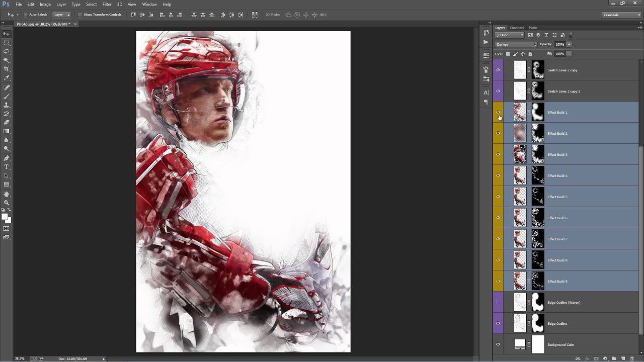The height and width of the screenshot is (362, 644).
Task: Select the Eraser tool
Action: click(7, 122)
